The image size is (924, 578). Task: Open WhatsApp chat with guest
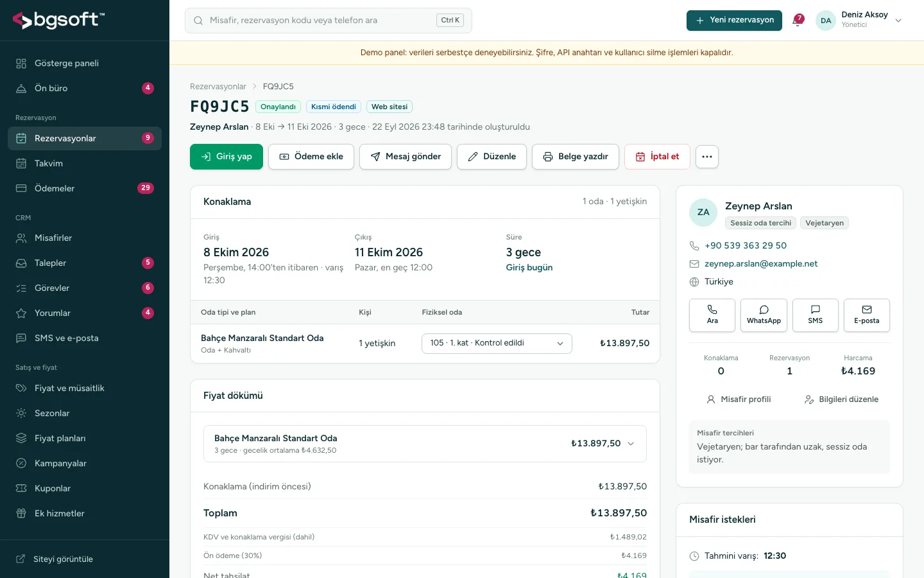pyautogui.click(x=764, y=315)
